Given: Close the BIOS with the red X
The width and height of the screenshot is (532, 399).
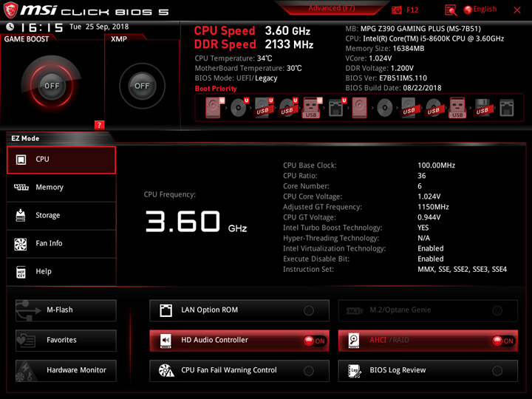Looking at the screenshot, I should click(517, 10).
